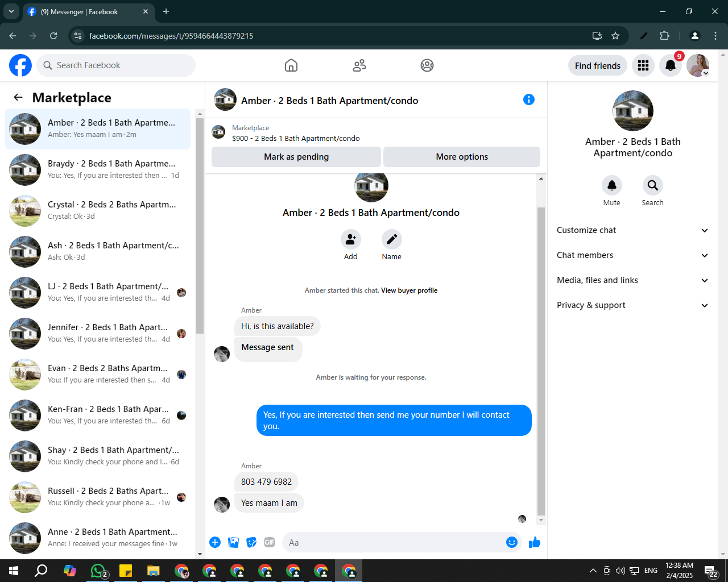The height and width of the screenshot is (582, 728).
Task: Open Sticky Notes in the taskbar
Action: click(x=126, y=571)
